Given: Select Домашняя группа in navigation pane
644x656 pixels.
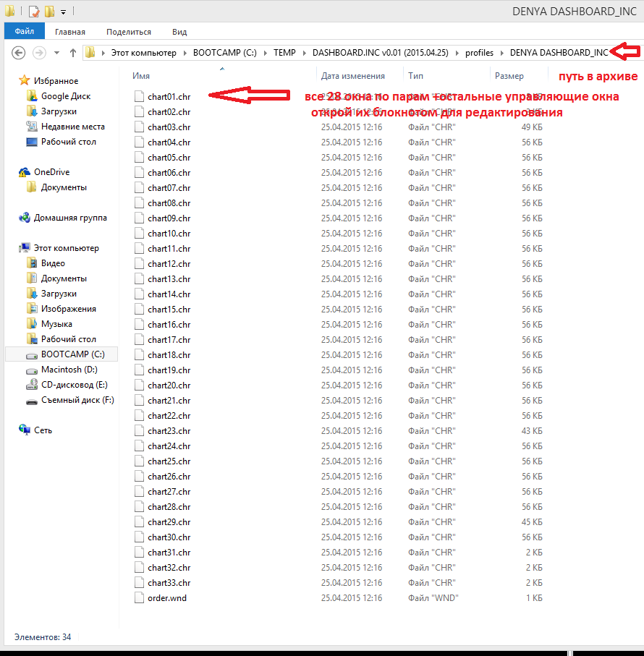Looking at the screenshot, I should click(70, 218).
